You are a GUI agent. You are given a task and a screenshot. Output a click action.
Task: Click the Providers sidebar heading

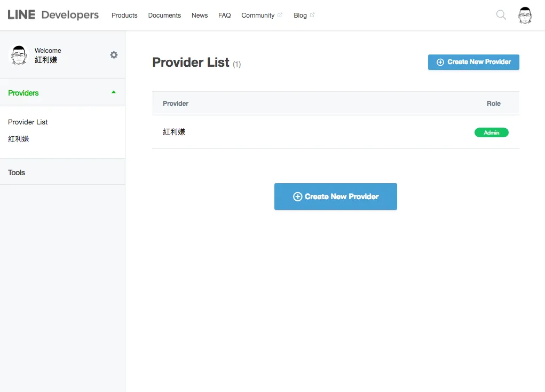point(23,93)
